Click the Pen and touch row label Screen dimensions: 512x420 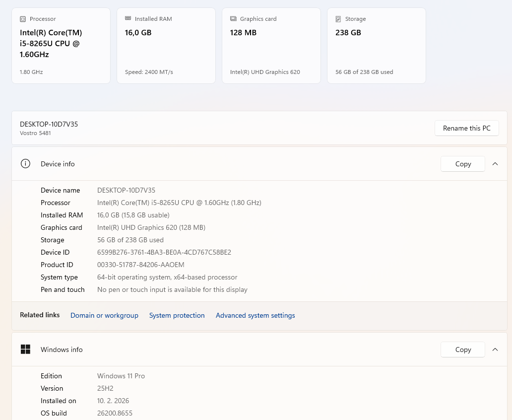pyautogui.click(x=63, y=289)
